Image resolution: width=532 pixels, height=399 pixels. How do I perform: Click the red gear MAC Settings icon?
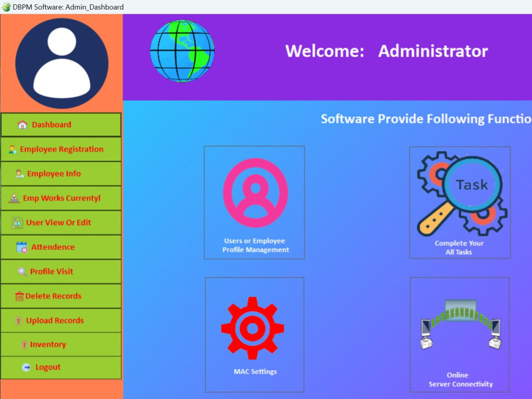click(252, 328)
